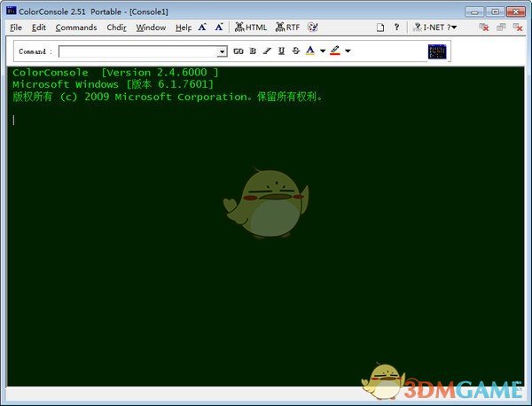
Task: Toggle underline formatting
Action: (x=281, y=51)
